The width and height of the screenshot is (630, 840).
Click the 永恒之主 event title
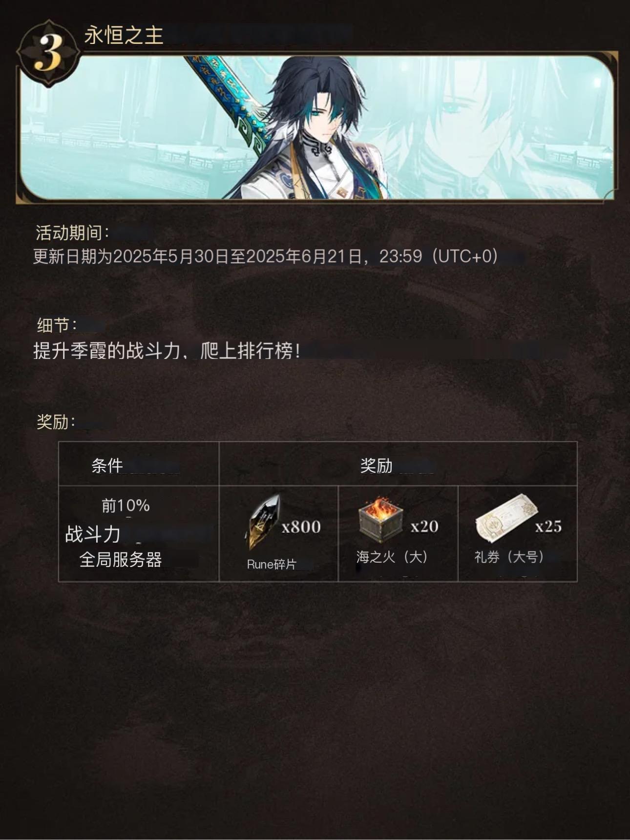click(x=124, y=36)
